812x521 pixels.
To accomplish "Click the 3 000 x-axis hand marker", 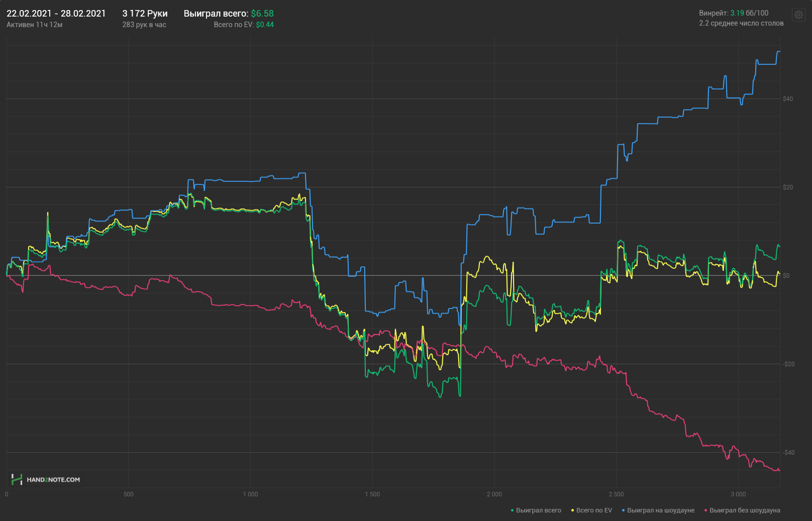I will click(x=738, y=494).
